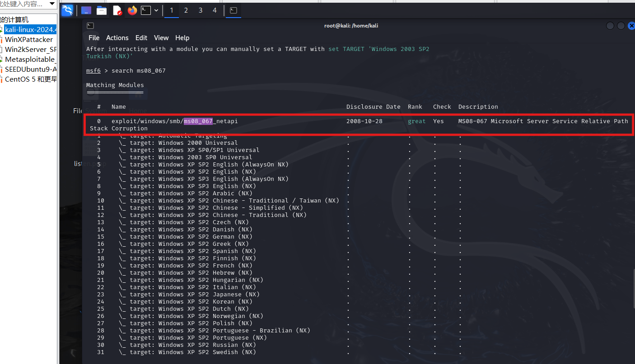
Task: Click Metasploitable's running VM icon
Action: 1,60
